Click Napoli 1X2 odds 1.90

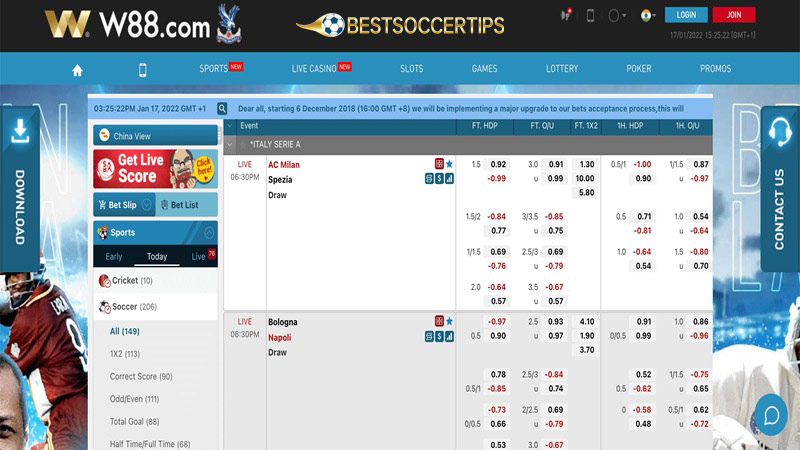[x=586, y=336]
